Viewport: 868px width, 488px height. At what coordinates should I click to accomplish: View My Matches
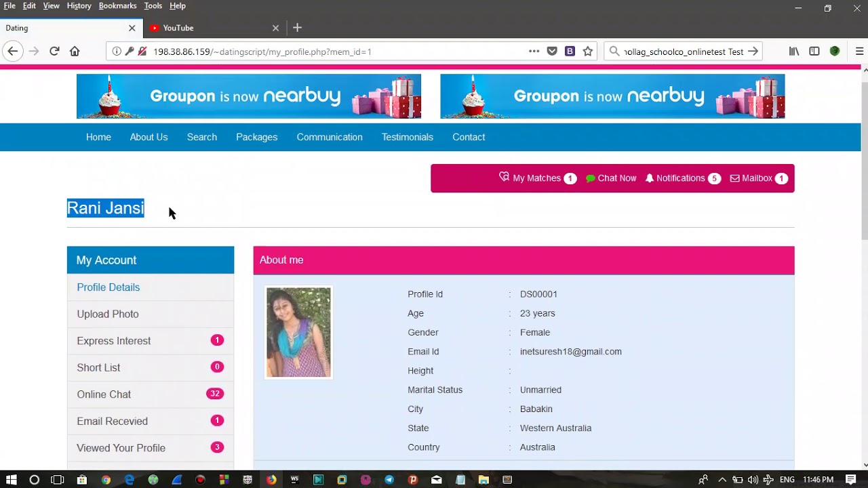click(x=537, y=178)
